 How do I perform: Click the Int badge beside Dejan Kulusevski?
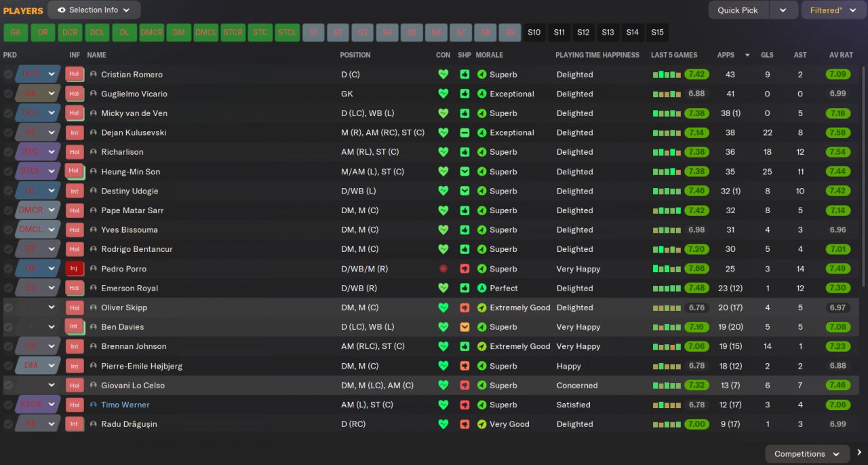(x=74, y=133)
